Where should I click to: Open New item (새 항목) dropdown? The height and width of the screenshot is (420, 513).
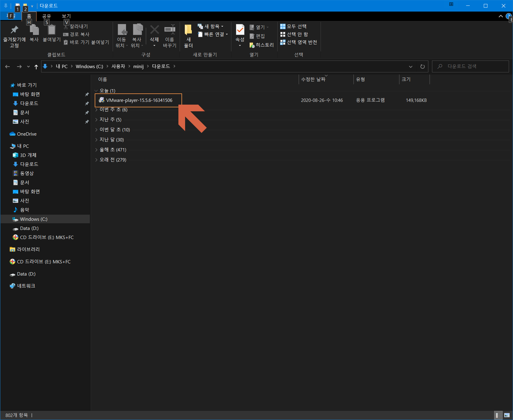(x=211, y=26)
